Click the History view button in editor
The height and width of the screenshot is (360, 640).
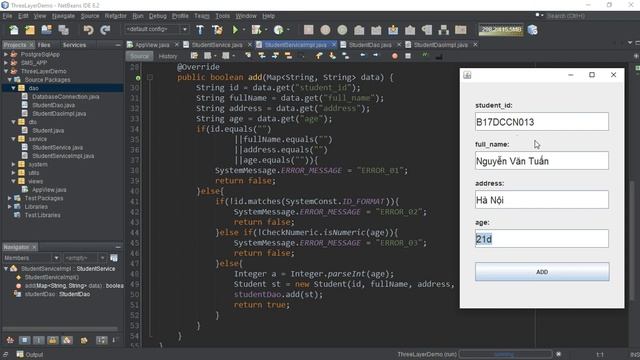(x=168, y=56)
